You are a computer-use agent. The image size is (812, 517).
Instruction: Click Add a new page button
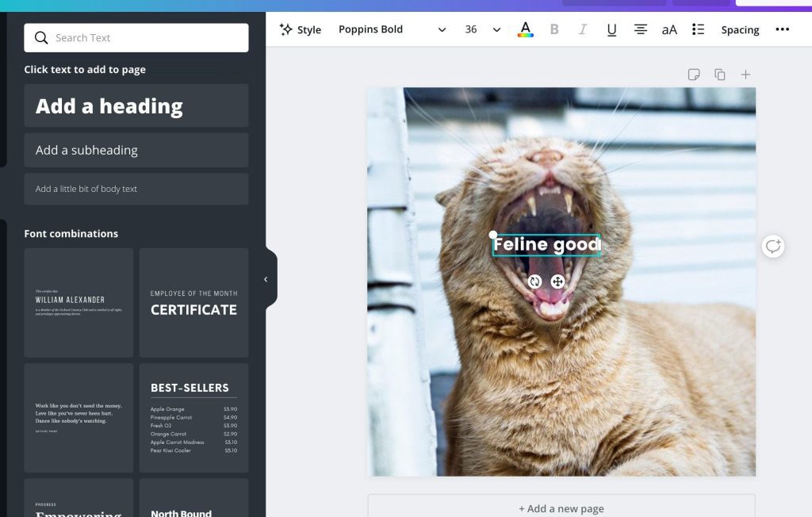[x=561, y=507]
